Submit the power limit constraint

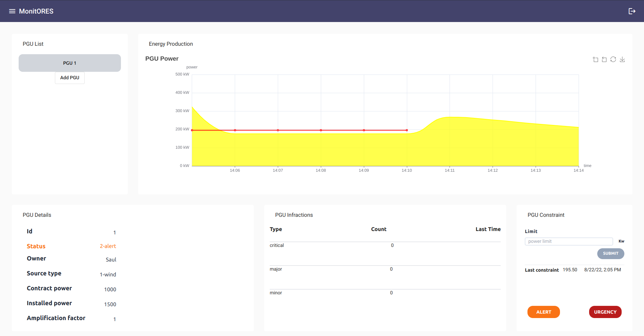(x=610, y=253)
